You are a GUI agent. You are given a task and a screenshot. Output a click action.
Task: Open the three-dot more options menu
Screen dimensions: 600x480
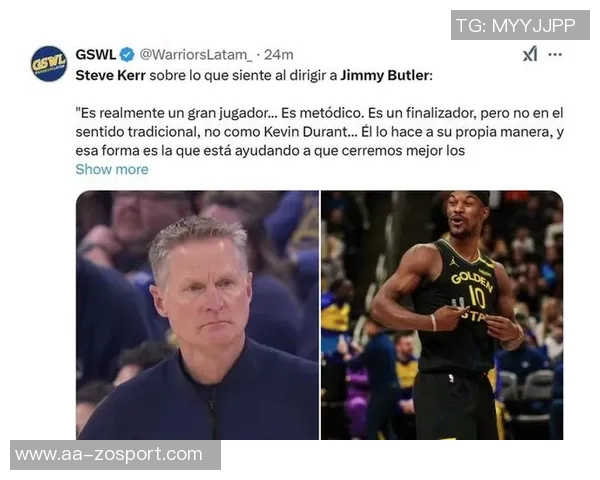click(x=555, y=54)
